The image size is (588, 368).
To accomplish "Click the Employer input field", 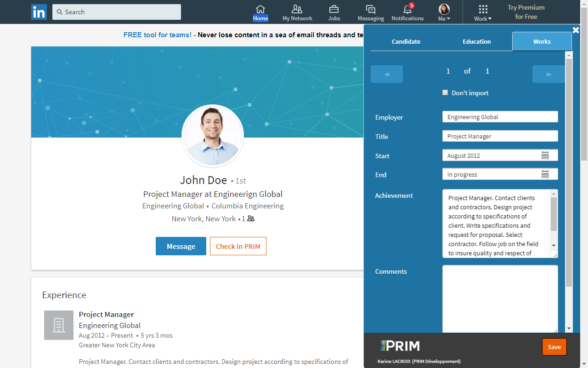I will tap(500, 117).
